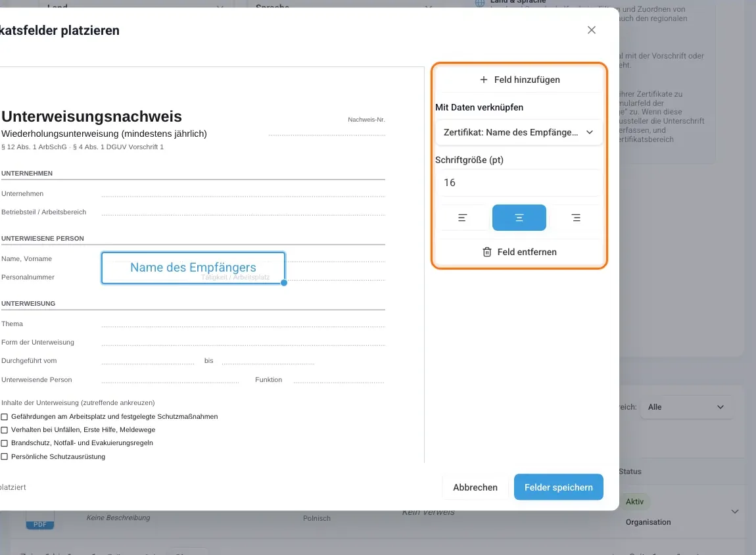Focus the Schriftgröße (pt) input field
The image size is (756, 555).
coord(519,182)
